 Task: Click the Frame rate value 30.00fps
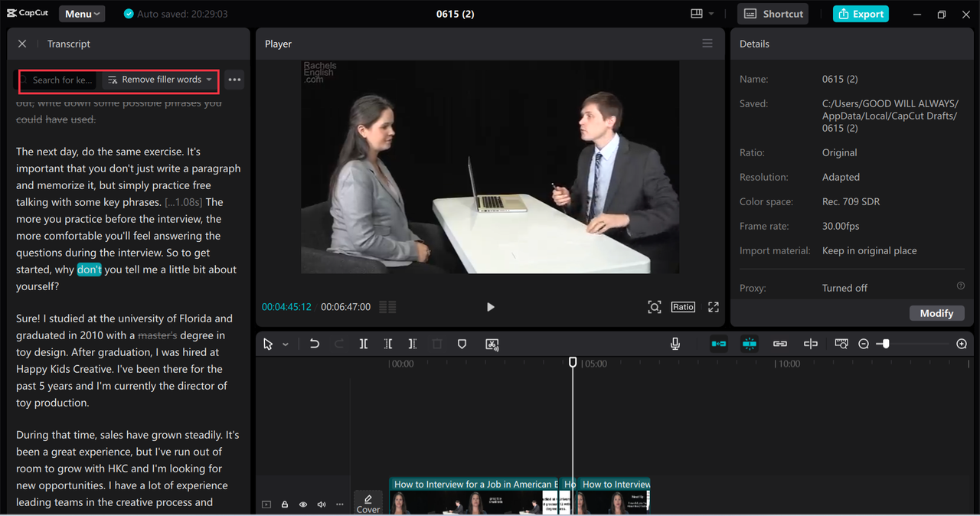tap(841, 226)
